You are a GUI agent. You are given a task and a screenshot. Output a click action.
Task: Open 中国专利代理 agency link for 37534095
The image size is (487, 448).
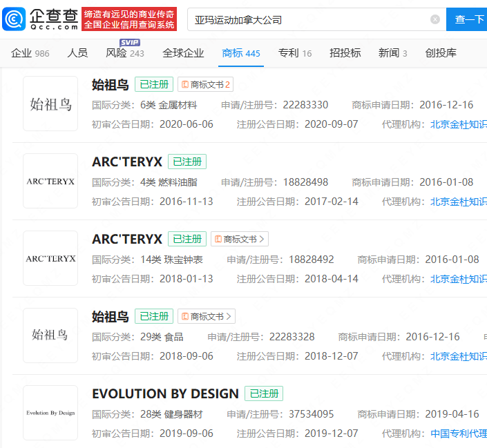[x=459, y=434]
